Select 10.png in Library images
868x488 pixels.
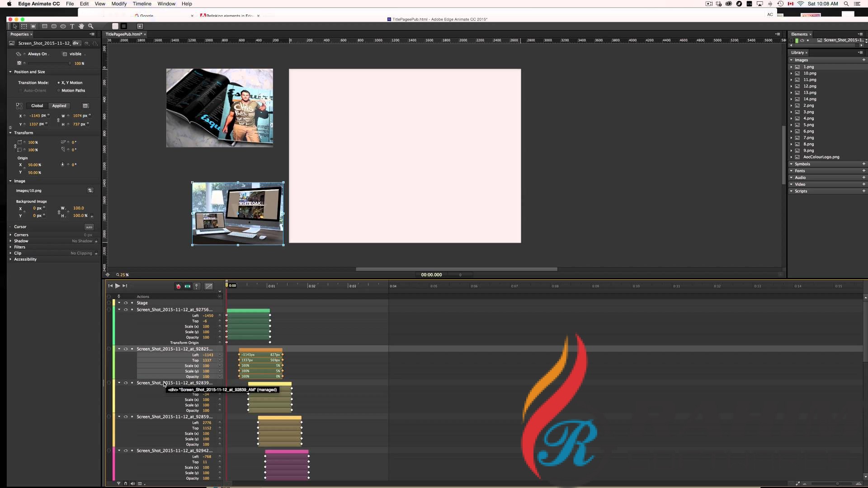[809, 73]
